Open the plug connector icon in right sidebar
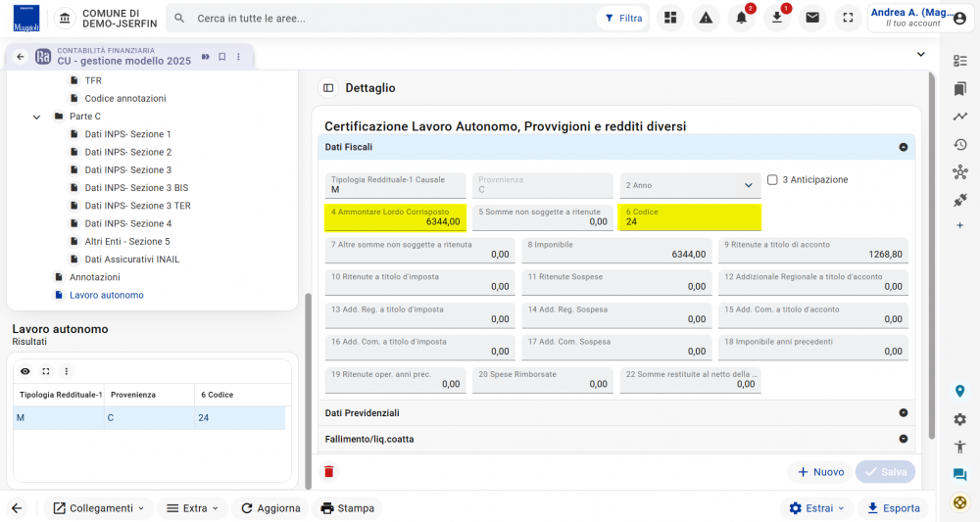Viewport: 980px width, 522px height. point(960,200)
